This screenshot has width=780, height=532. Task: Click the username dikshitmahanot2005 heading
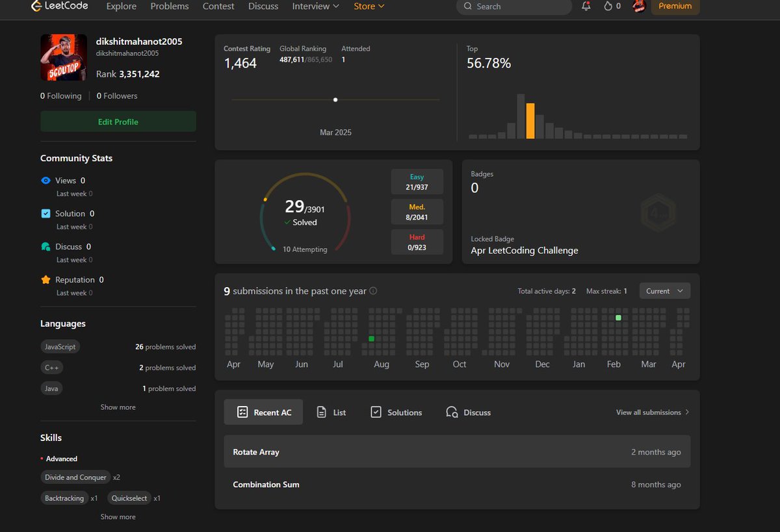[x=139, y=42]
